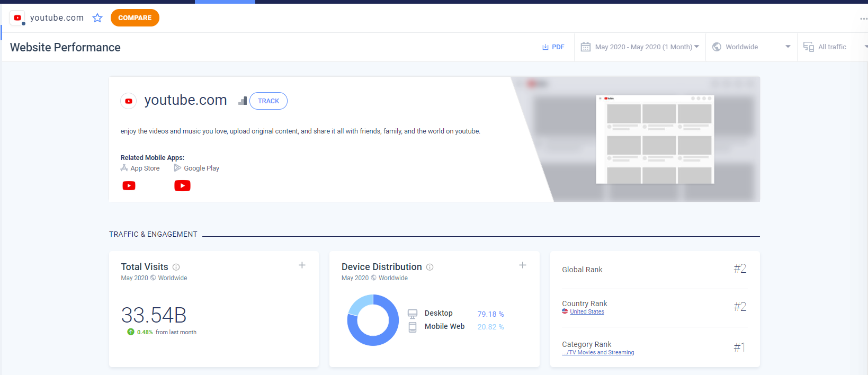Click the calendar icon in date selector
Screen dimensions: 868x375
[585, 47]
